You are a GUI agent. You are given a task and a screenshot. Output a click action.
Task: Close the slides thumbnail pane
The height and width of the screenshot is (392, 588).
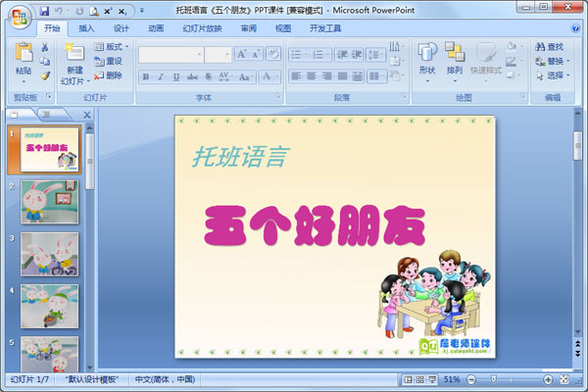[86, 116]
